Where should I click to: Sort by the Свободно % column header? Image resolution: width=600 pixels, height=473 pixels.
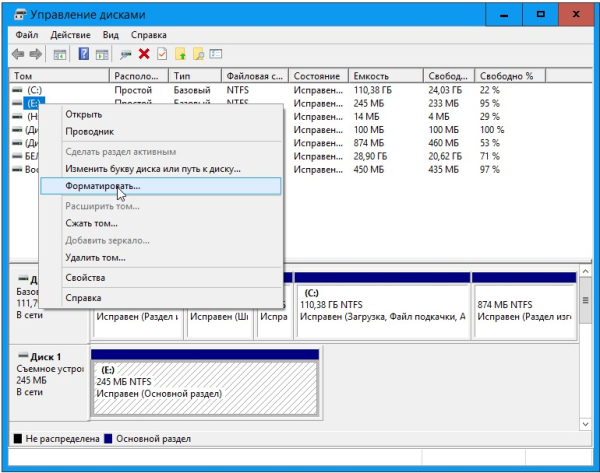point(510,76)
